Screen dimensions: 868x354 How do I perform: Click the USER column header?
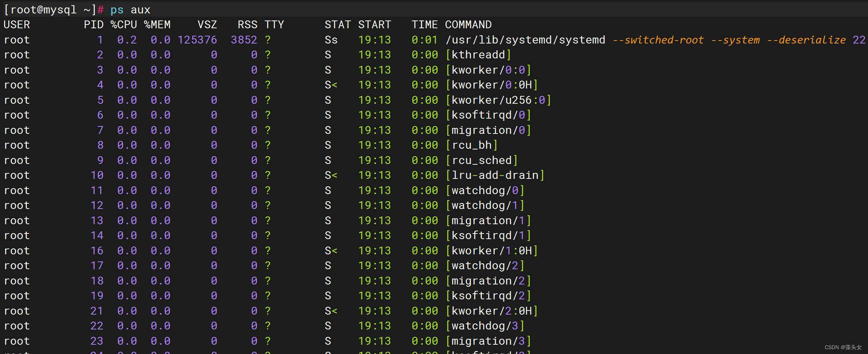[17, 25]
